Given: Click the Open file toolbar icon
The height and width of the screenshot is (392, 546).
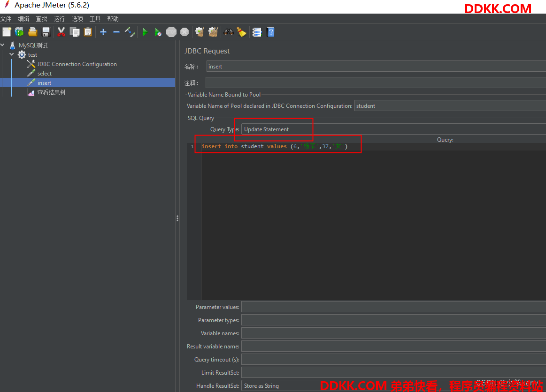Looking at the screenshot, I should pos(33,32).
